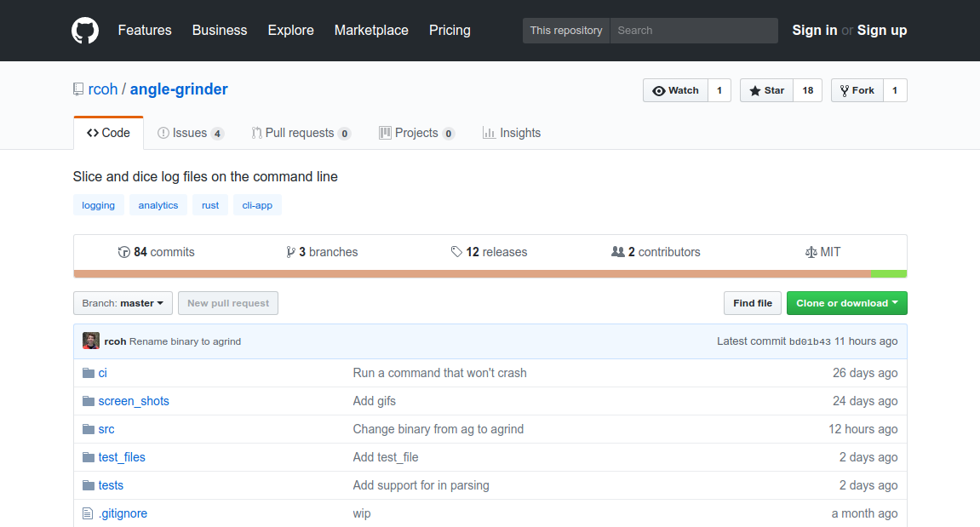The width and height of the screenshot is (980, 527).
Task: Click the ci folder icon
Action: coord(89,373)
